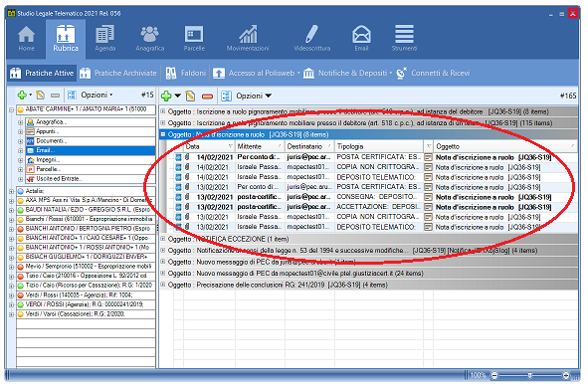Sort by Tipologia column header
The width and height of the screenshot is (588, 388).
click(x=379, y=146)
